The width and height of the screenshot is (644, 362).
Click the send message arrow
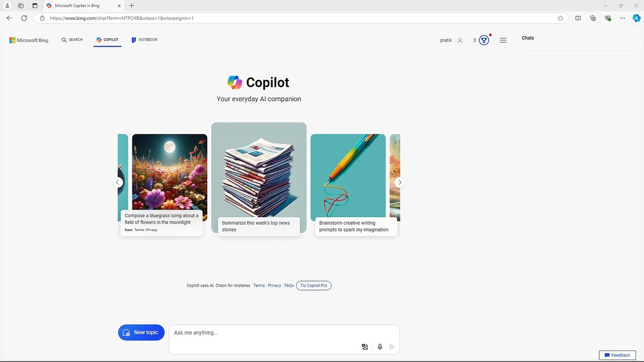point(392,347)
